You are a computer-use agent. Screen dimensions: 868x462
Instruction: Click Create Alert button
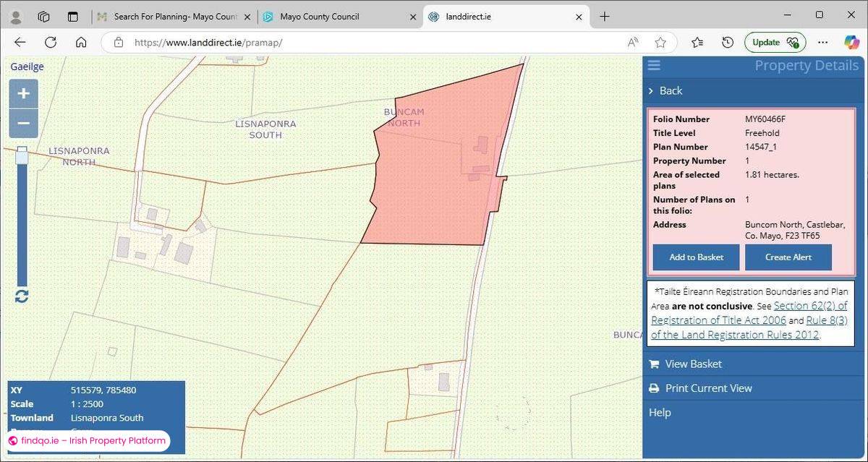[788, 257]
